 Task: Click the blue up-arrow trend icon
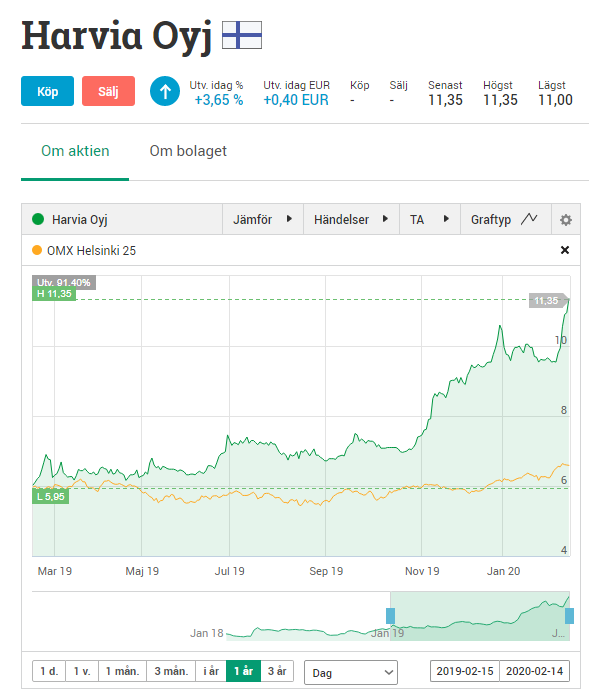pos(165,91)
